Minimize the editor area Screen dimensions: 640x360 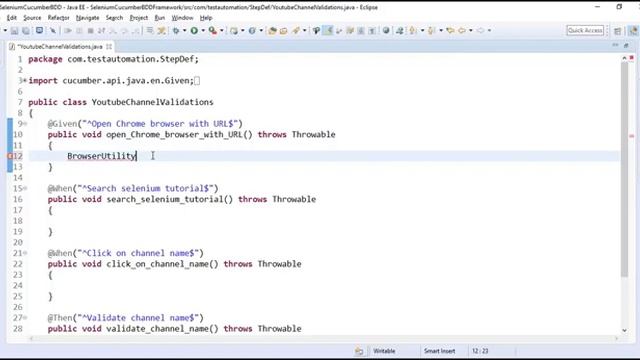615,45
